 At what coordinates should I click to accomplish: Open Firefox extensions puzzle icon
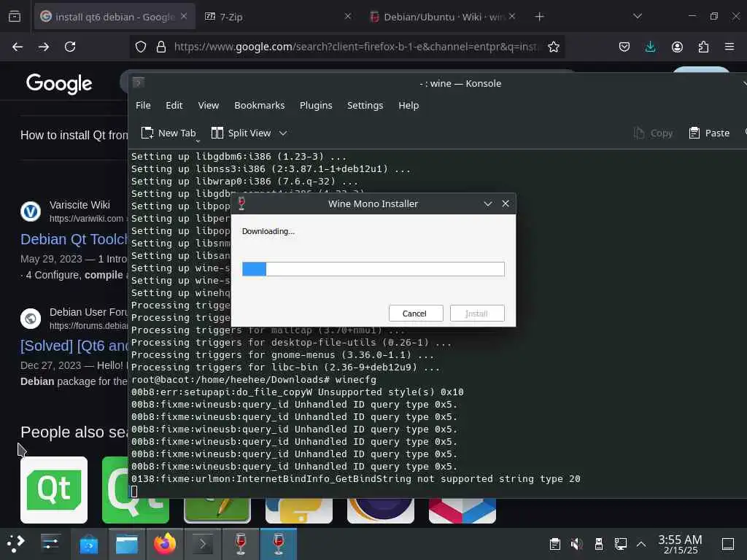(x=703, y=47)
